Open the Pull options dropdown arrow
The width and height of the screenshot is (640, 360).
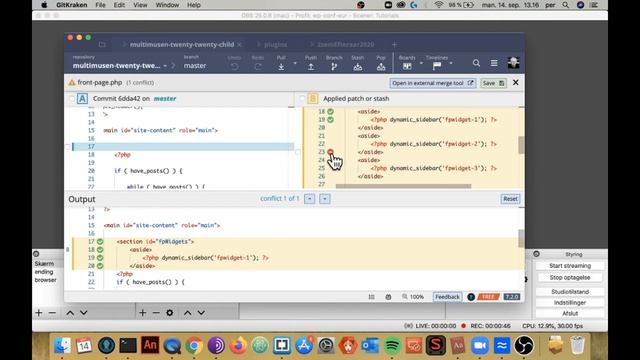pos(295,63)
